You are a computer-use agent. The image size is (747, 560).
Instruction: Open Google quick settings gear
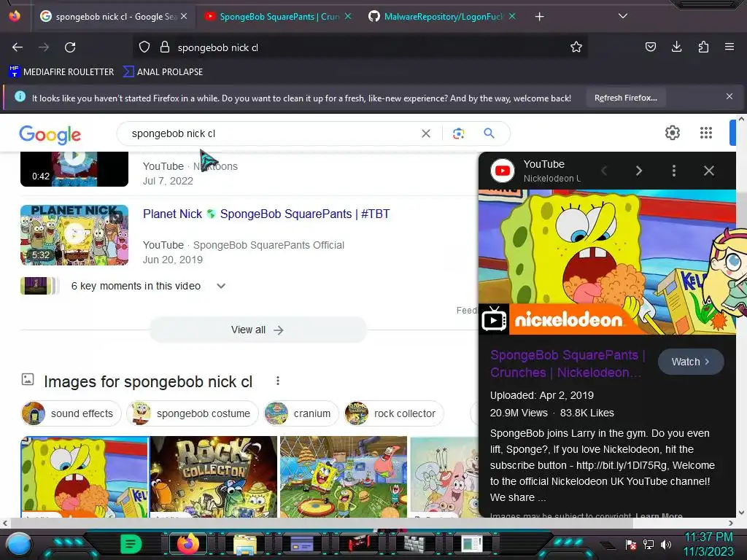tap(672, 133)
